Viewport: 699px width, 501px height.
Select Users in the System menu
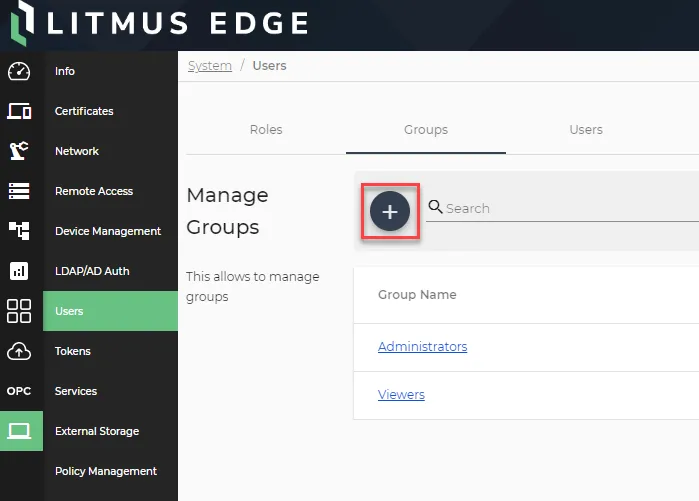pyautogui.click(x=110, y=311)
